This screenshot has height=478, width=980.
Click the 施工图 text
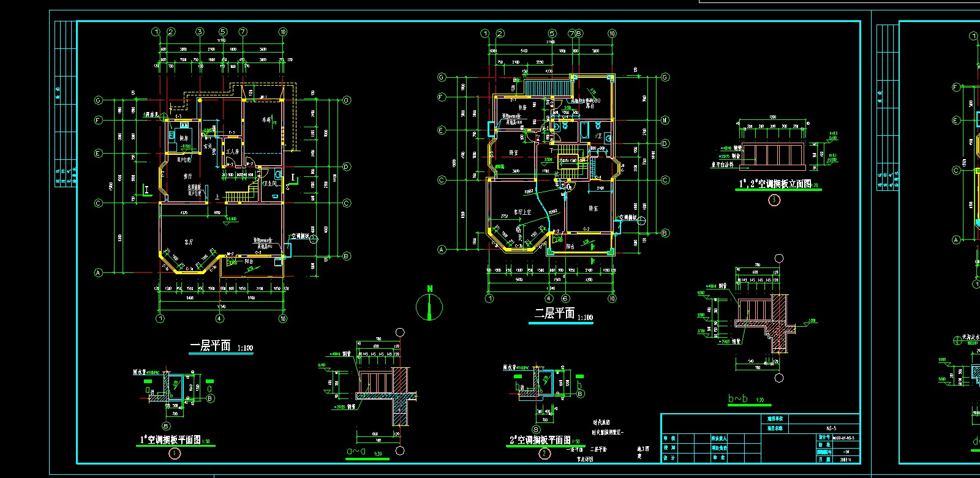643,449
